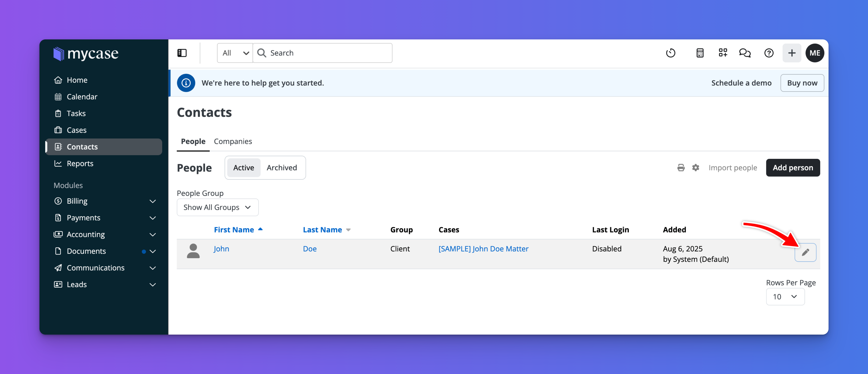
Task: Open the Rows Per Page dropdown
Action: 785,297
